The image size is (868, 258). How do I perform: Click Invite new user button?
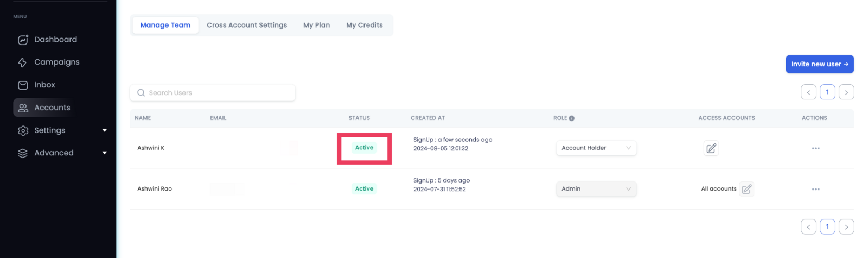click(820, 64)
